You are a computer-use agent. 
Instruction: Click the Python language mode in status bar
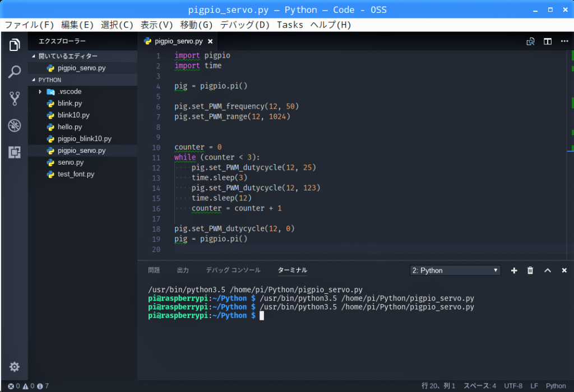point(556,386)
